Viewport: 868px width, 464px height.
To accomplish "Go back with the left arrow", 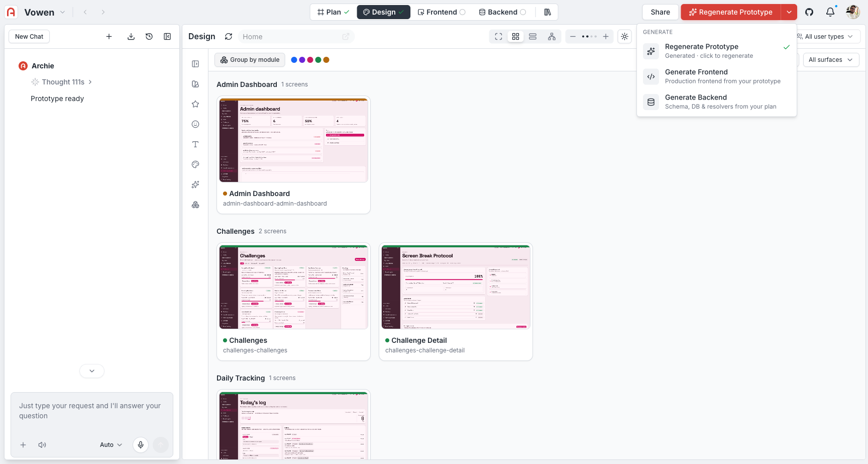I will point(85,12).
